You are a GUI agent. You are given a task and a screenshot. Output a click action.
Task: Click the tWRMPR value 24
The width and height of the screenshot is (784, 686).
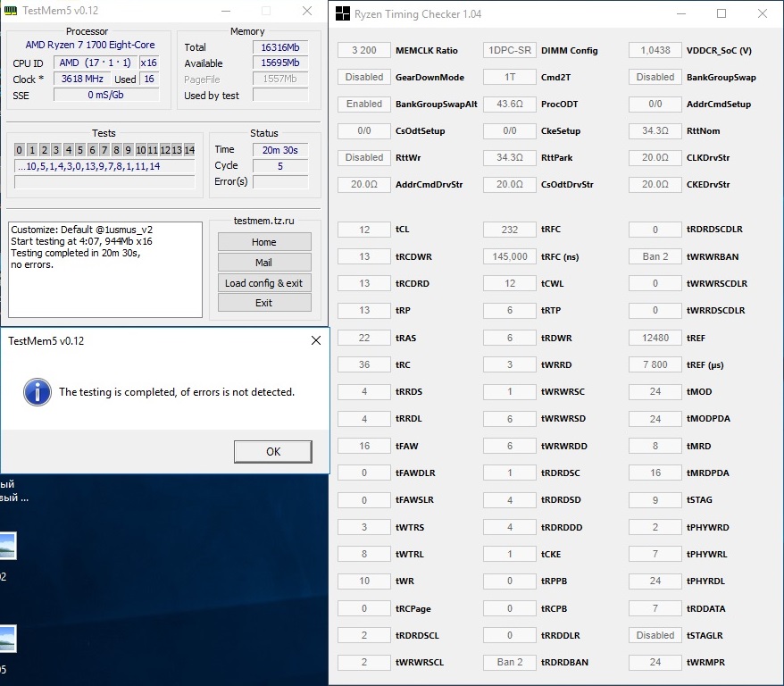click(x=655, y=662)
